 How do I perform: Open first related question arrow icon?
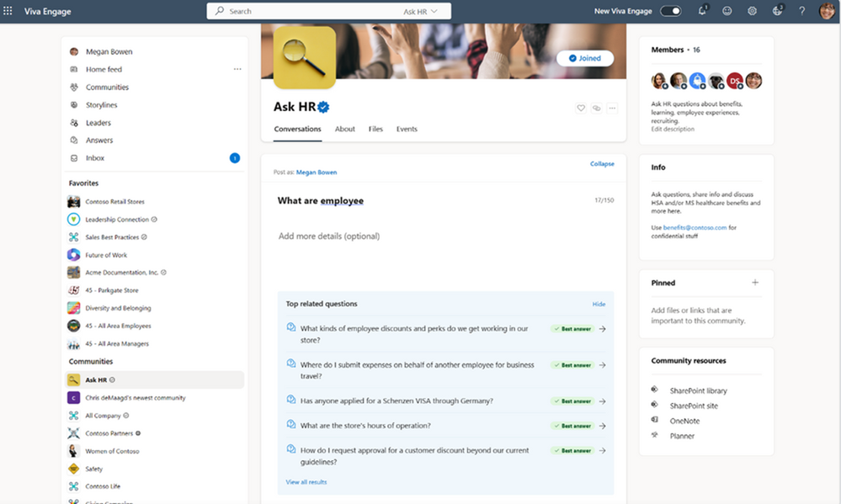point(602,329)
